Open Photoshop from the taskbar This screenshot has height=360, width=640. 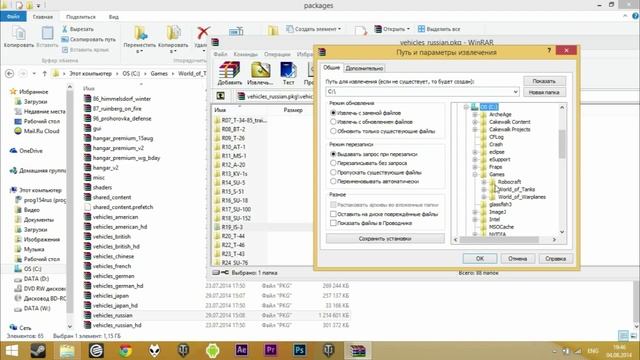click(x=299, y=350)
